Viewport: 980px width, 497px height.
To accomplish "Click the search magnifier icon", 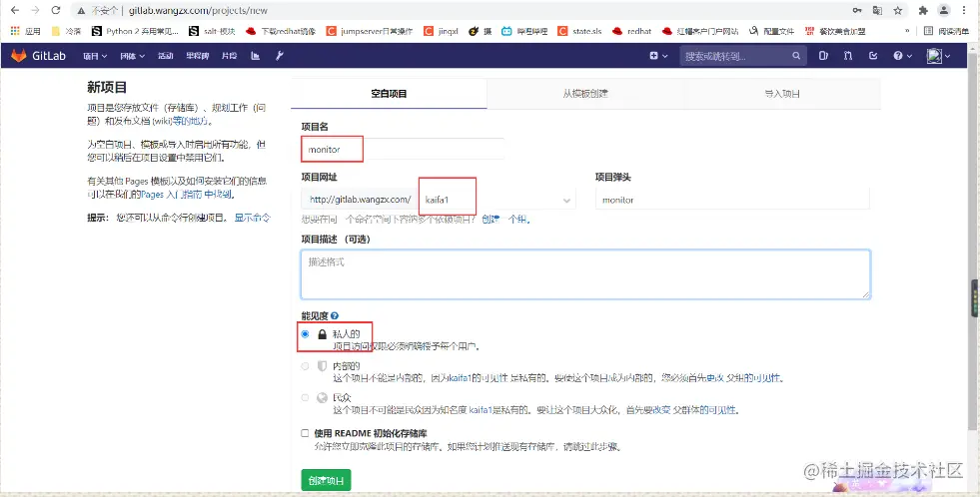I will 796,56.
